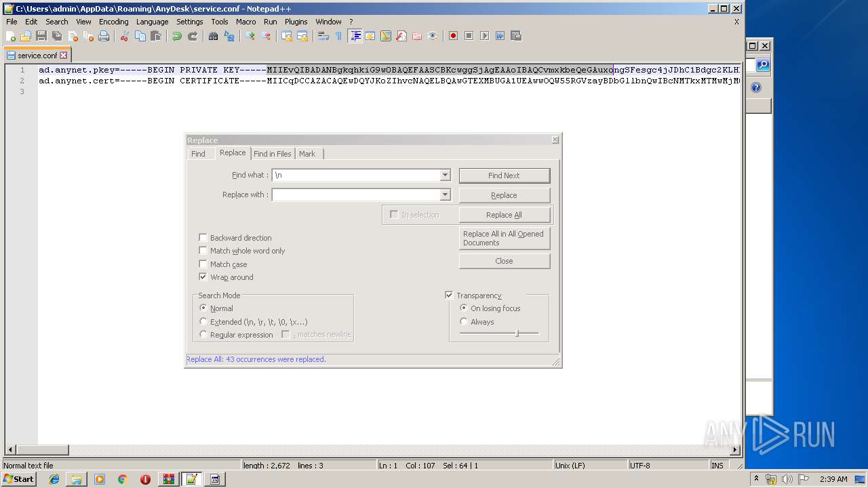Select Extended search mode

point(203,322)
